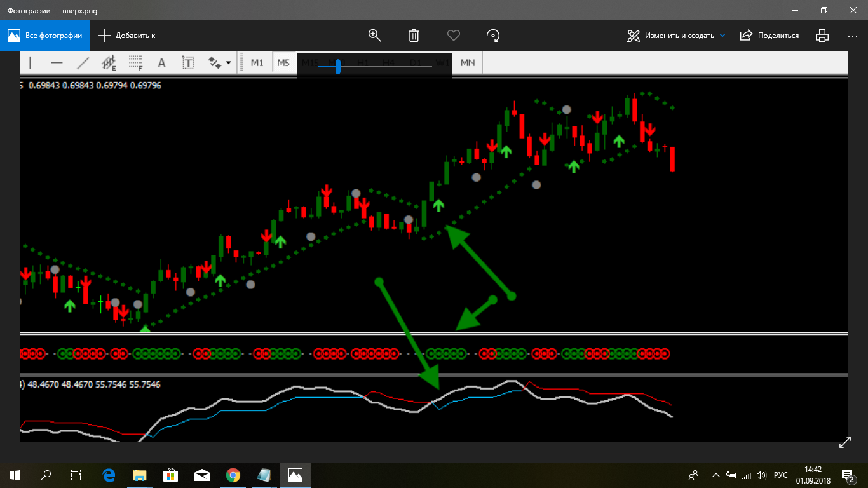The width and height of the screenshot is (868, 488).
Task: Show hidden system tray icons
Action: click(716, 475)
